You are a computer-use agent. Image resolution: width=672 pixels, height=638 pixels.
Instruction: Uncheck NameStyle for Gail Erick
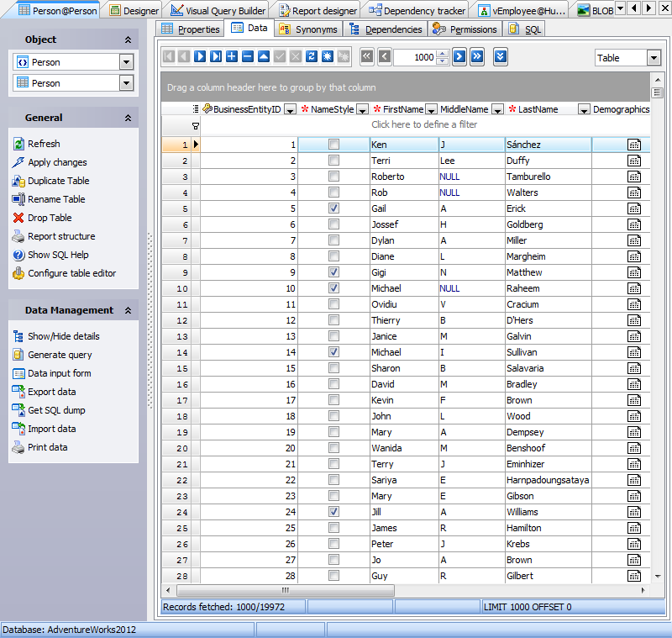333,208
